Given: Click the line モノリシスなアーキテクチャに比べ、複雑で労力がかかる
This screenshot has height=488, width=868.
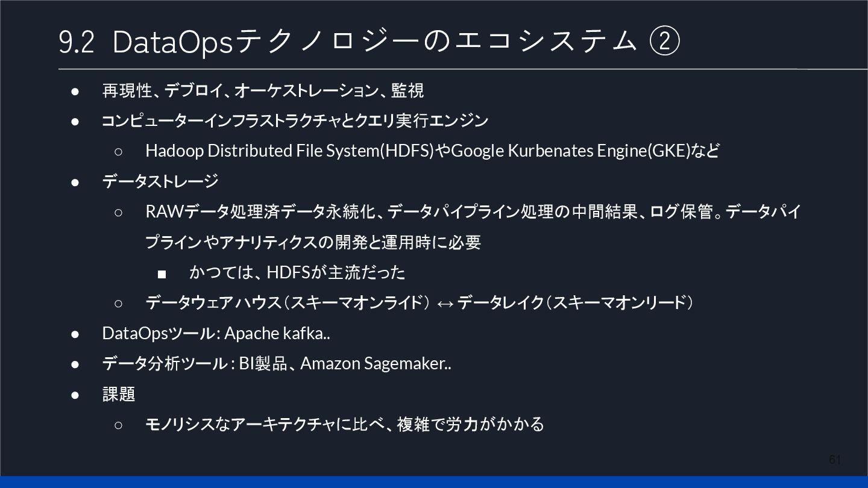Looking at the screenshot, I should coord(345,424).
